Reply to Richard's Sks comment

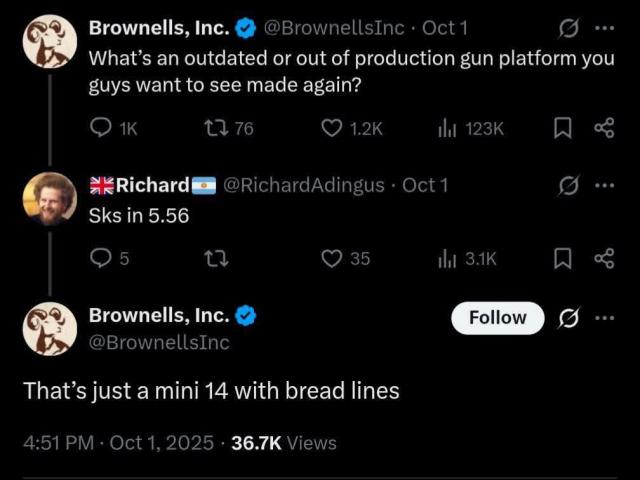tap(101, 258)
